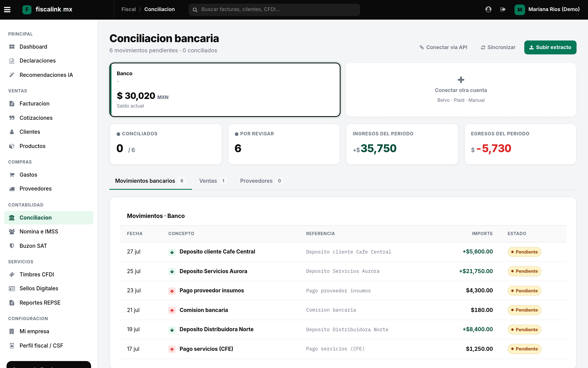Click Pendiente badge on Comision bancaria row
Image resolution: width=588 pixels, height=368 pixels.
tap(524, 310)
